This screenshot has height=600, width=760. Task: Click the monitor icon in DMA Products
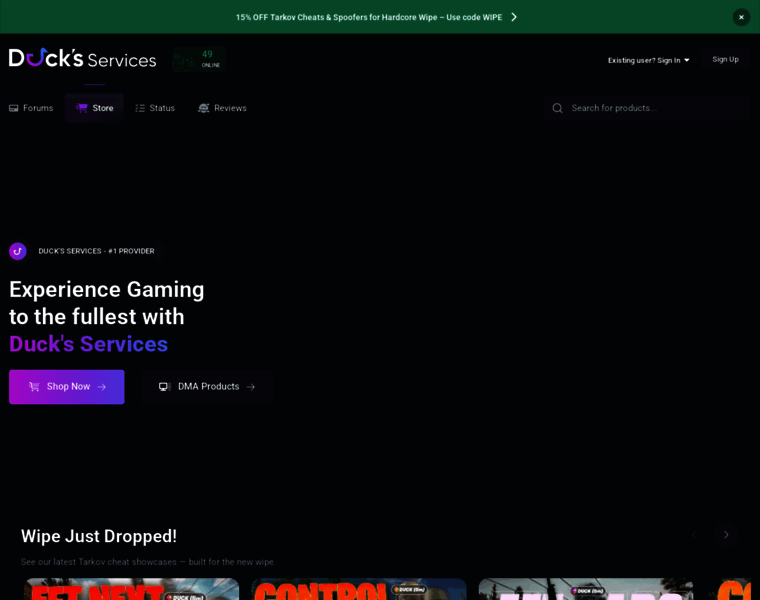tap(165, 387)
